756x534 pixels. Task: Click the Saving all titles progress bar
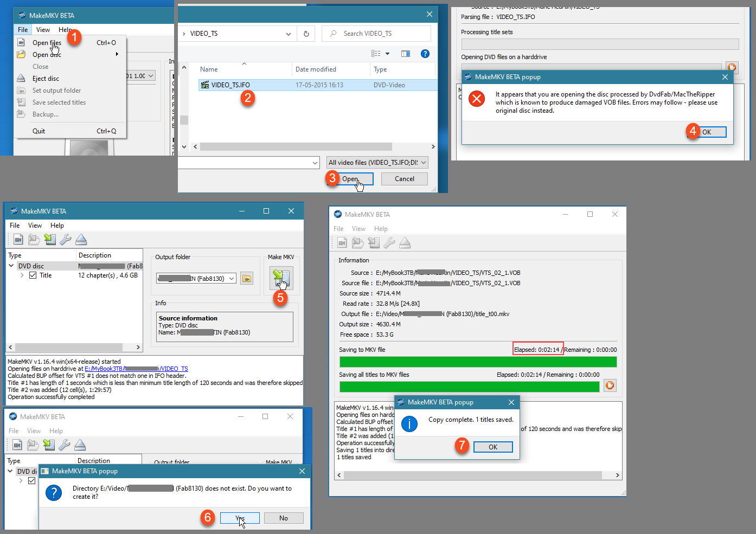pyautogui.click(x=470, y=387)
